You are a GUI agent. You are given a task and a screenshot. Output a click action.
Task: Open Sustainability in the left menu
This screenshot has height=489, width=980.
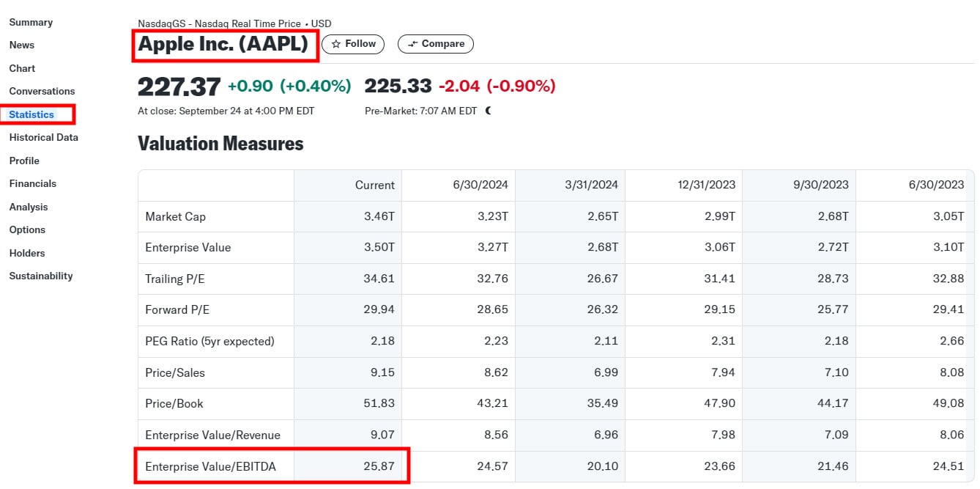pos(41,276)
